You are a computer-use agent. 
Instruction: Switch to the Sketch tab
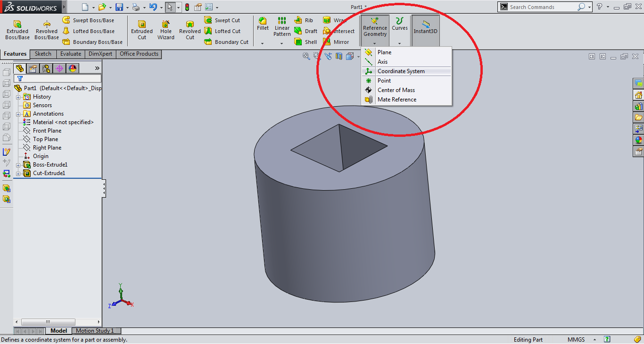point(43,54)
